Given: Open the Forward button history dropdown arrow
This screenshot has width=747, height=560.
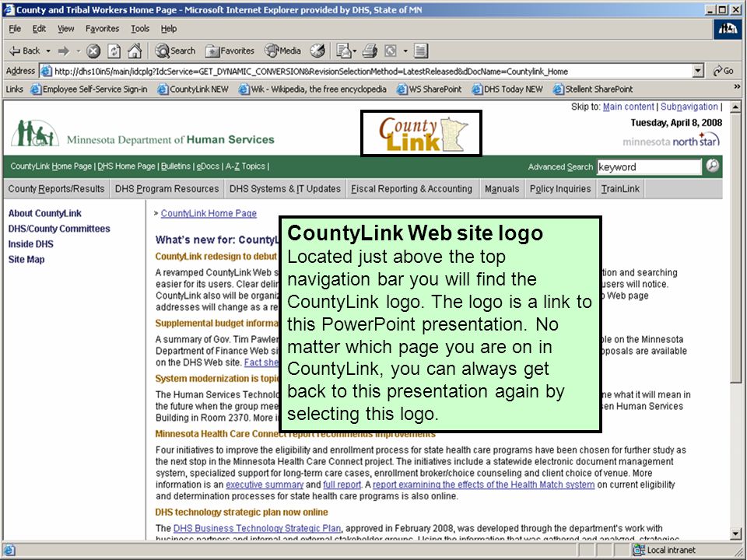Looking at the screenshot, I should [78, 51].
